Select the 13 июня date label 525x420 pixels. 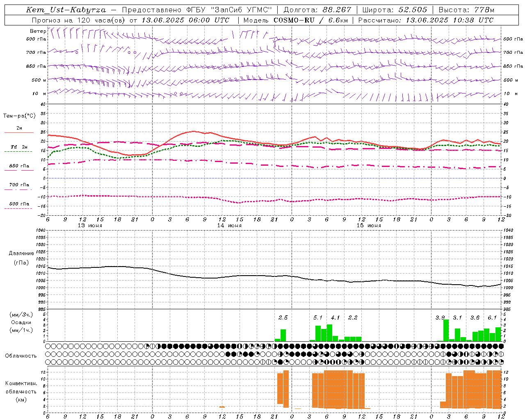(x=90, y=226)
